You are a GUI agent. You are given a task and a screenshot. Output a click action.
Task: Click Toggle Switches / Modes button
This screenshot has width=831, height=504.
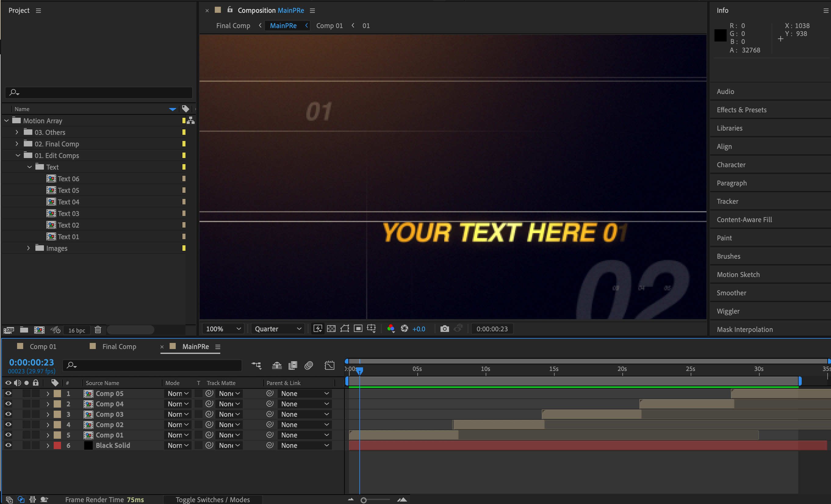(x=212, y=500)
